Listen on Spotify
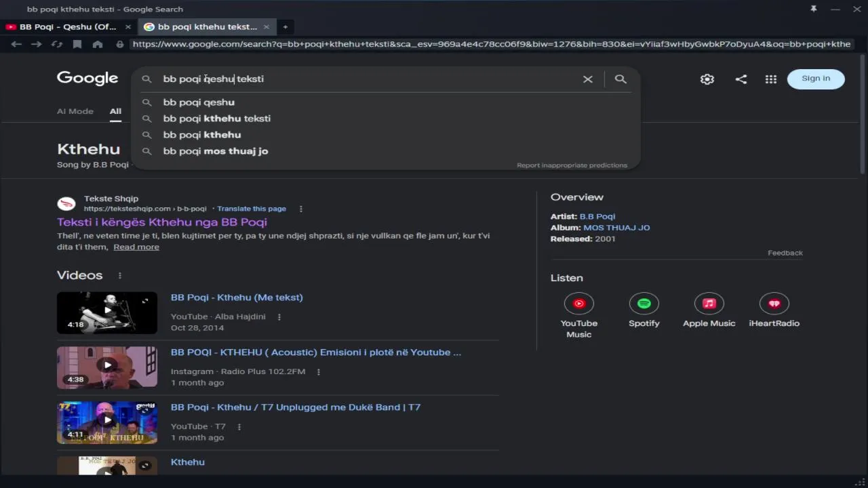This screenshot has height=488, width=868. point(644,310)
